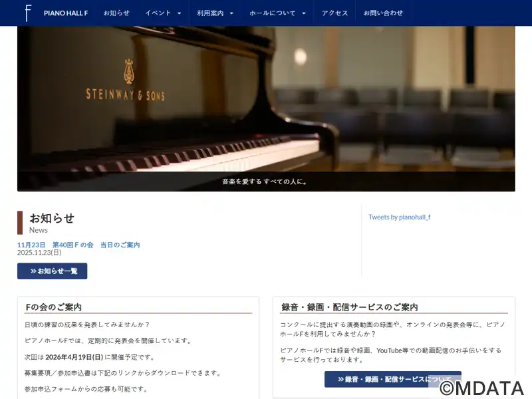
Task: Click the 録音・録画・配信サービスのご案内 heading
Action: click(x=350, y=307)
